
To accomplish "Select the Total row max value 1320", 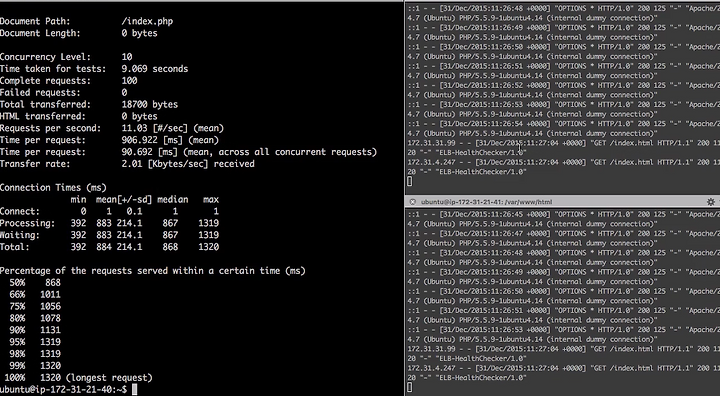I will [208, 247].
